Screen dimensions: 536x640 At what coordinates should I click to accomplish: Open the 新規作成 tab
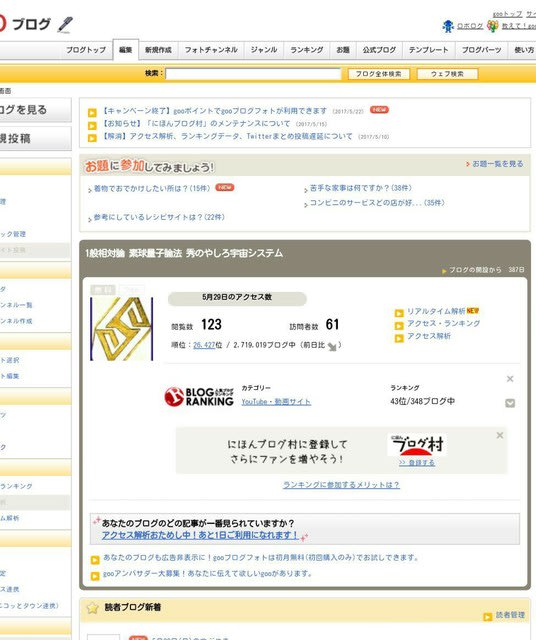pos(158,50)
